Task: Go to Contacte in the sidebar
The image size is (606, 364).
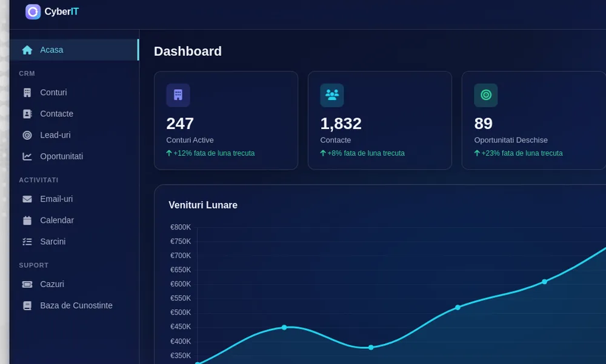Action: tap(74, 114)
